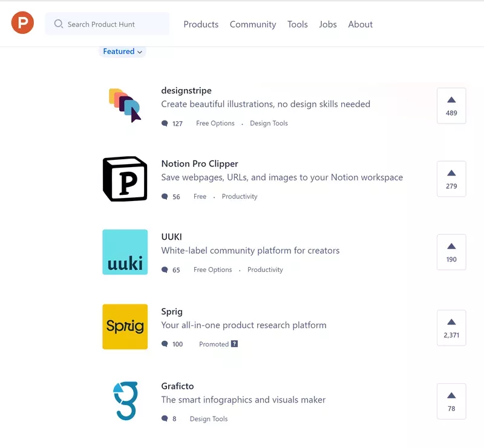The width and height of the screenshot is (484, 448).
Task: Open the Sprig product page link
Action: coord(172,311)
